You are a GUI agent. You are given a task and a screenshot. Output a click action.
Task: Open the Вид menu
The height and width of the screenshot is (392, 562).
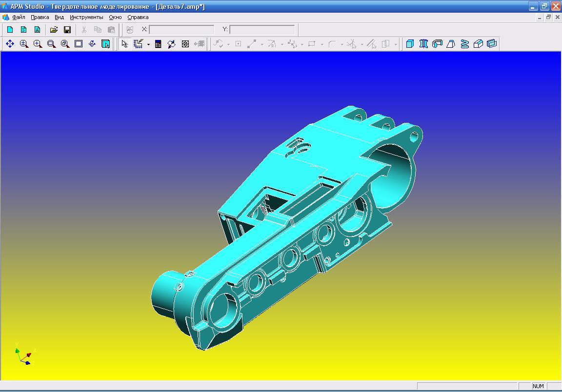(x=59, y=17)
